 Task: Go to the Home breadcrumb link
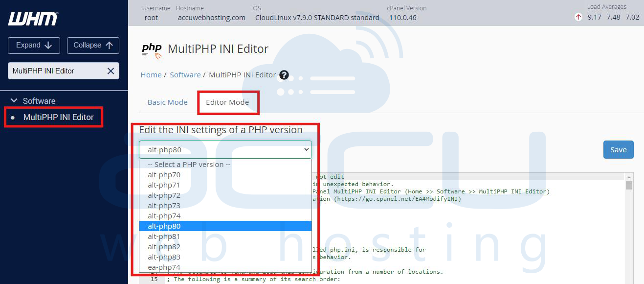151,75
